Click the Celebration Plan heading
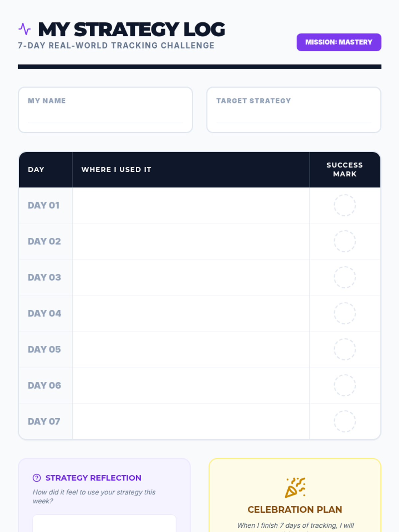Screen dimensions: 399x532 click(295, 509)
